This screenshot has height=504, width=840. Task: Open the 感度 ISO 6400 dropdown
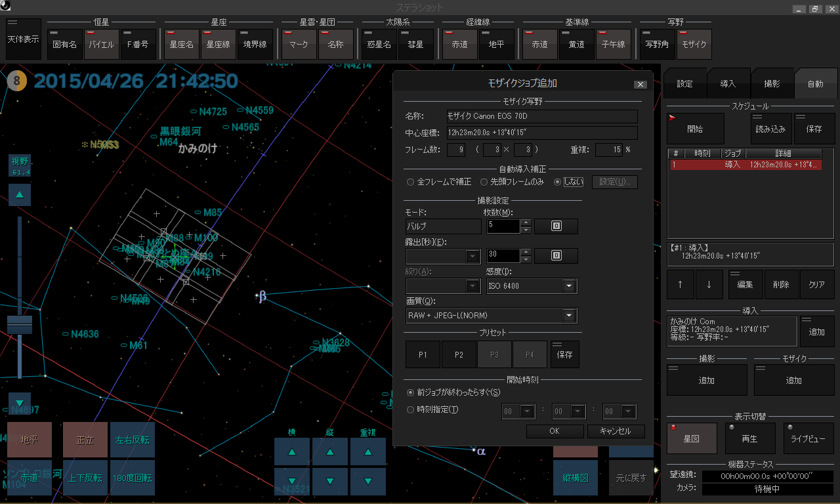568,286
